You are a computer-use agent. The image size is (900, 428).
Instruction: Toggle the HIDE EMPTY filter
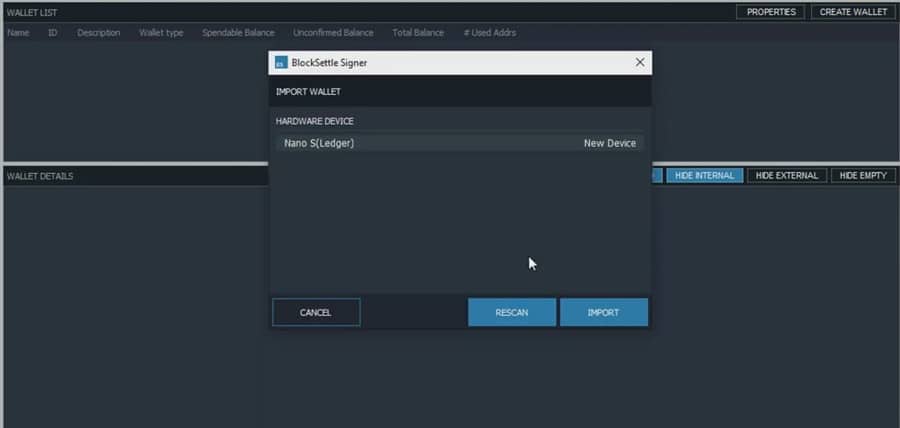[x=862, y=176]
